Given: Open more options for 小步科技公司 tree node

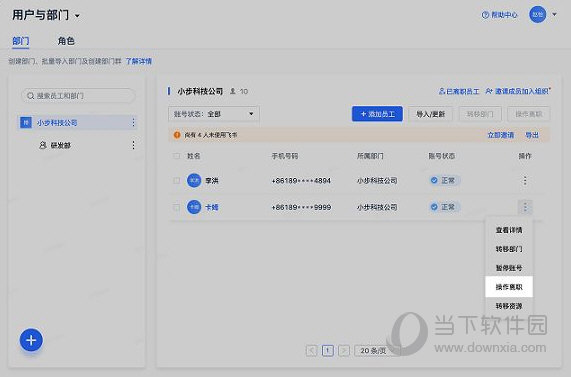Looking at the screenshot, I should (x=133, y=123).
